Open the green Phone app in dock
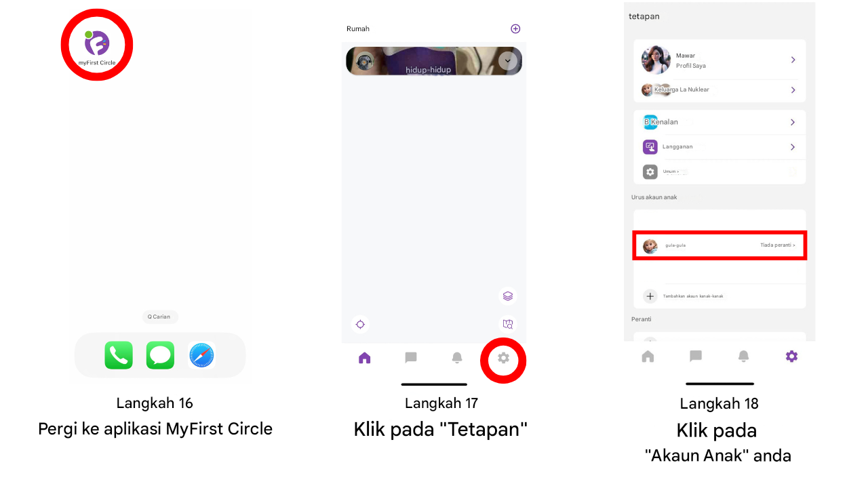Viewport: 868px width, 488px height. [119, 355]
